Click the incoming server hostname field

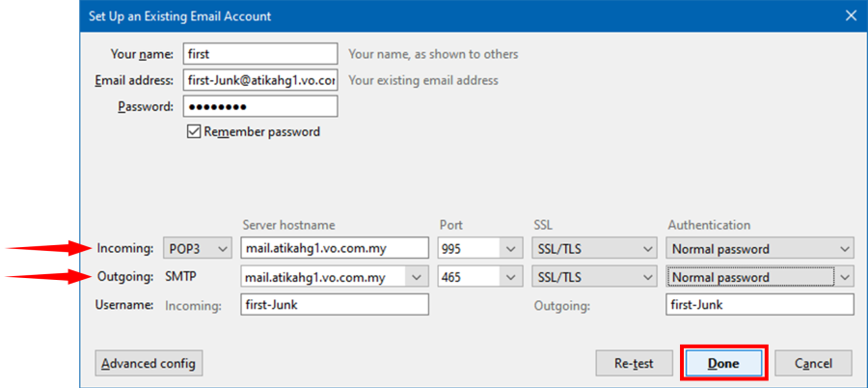(334, 249)
